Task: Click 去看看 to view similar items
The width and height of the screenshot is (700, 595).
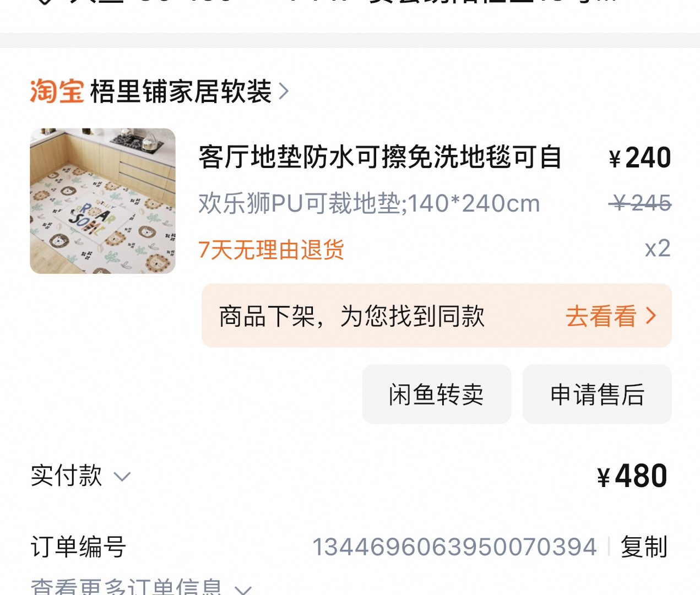Action: (601, 316)
